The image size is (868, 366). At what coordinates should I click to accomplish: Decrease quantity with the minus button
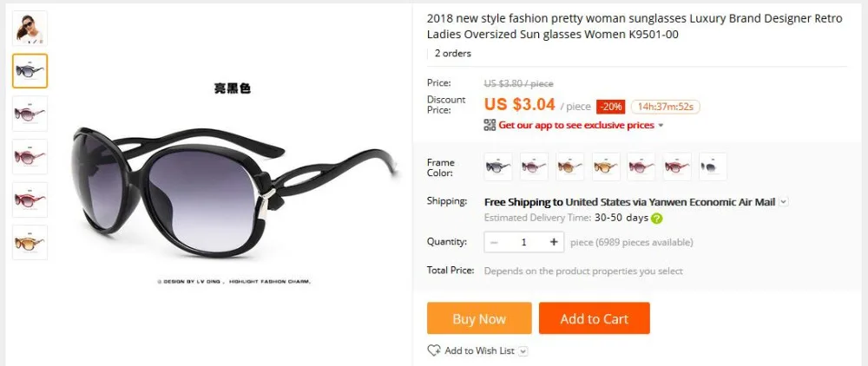click(x=494, y=242)
